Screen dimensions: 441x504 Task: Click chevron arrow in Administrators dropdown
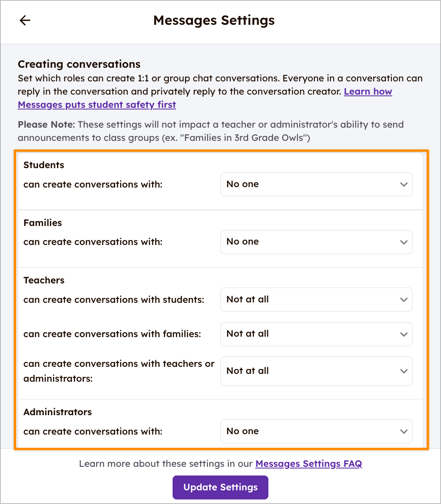coord(403,431)
